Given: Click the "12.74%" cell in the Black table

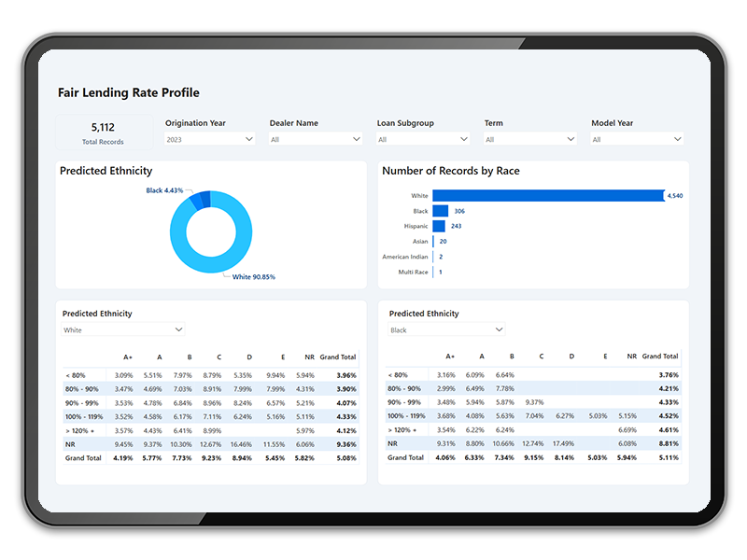Looking at the screenshot, I should [x=533, y=443].
